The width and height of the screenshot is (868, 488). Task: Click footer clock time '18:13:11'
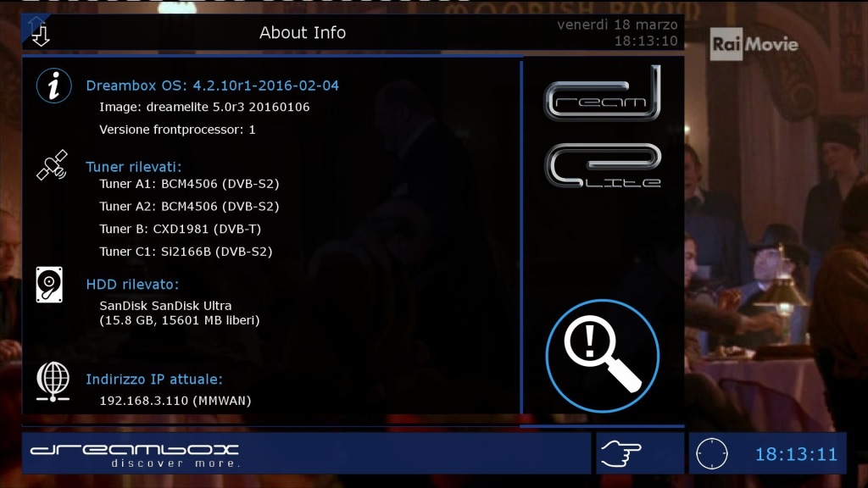(x=797, y=454)
